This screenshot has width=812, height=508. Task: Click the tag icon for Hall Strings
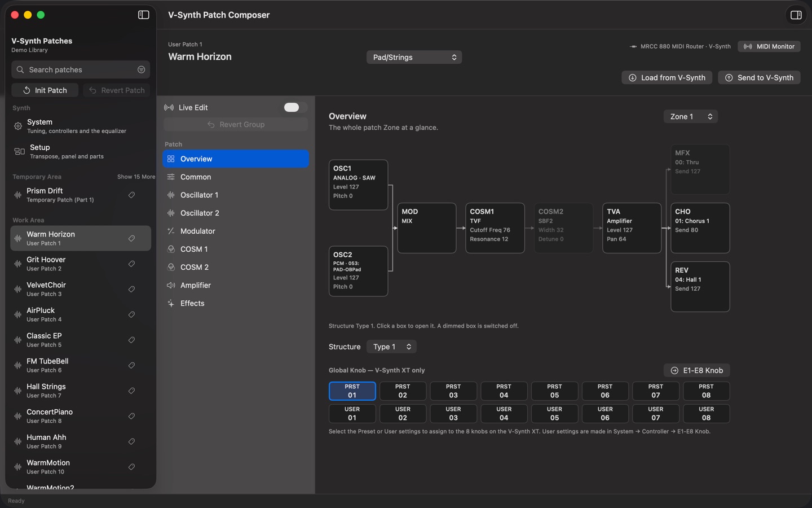pos(131,391)
